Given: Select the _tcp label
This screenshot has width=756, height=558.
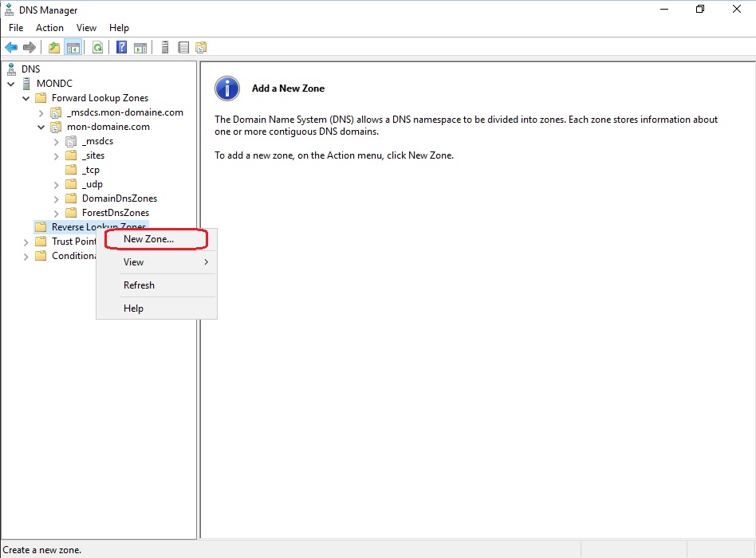Looking at the screenshot, I should click(x=91, y=170).
